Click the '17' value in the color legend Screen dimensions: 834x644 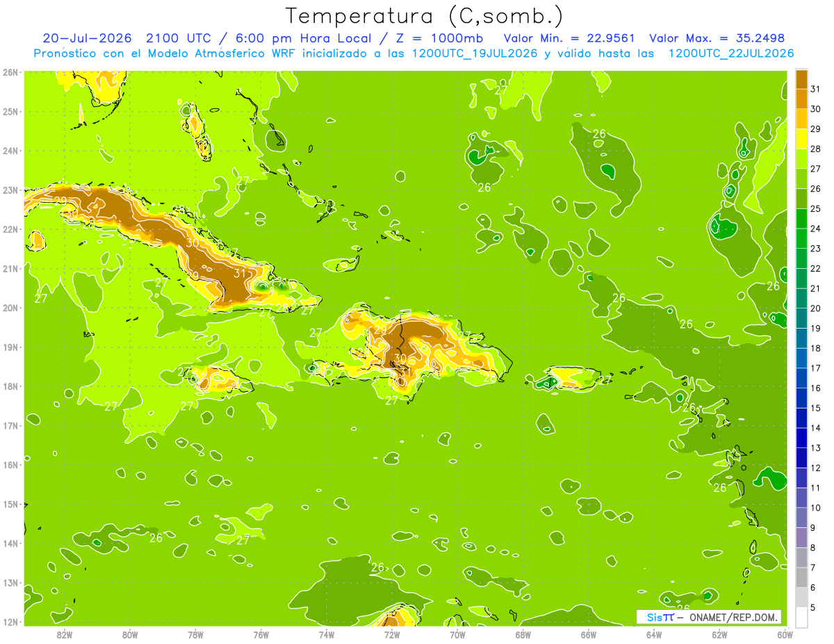816,368
